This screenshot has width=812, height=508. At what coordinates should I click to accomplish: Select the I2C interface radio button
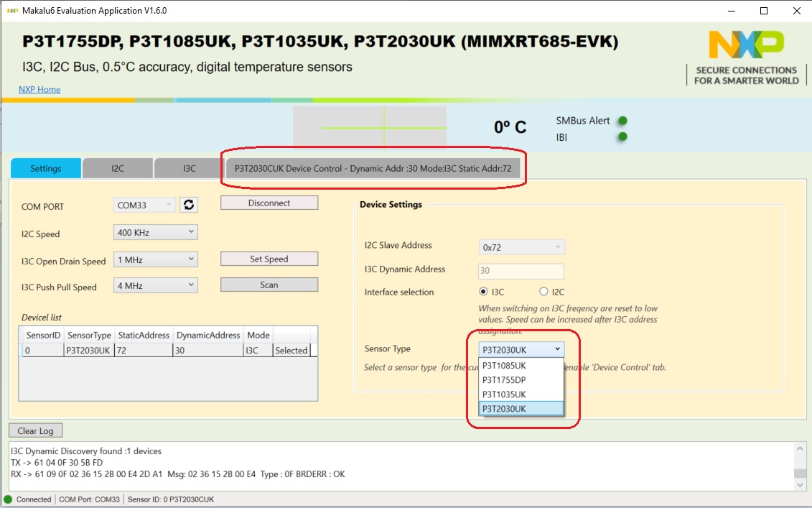tap(543, 292)
